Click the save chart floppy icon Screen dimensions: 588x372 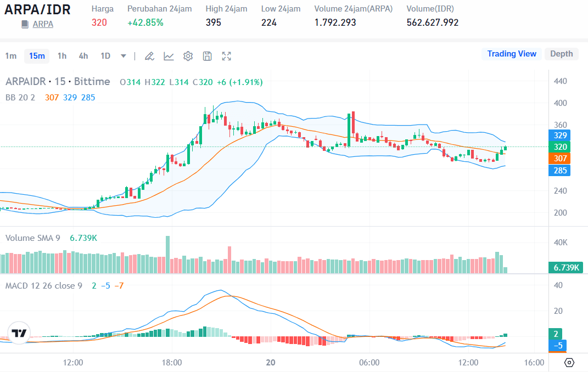207,56
